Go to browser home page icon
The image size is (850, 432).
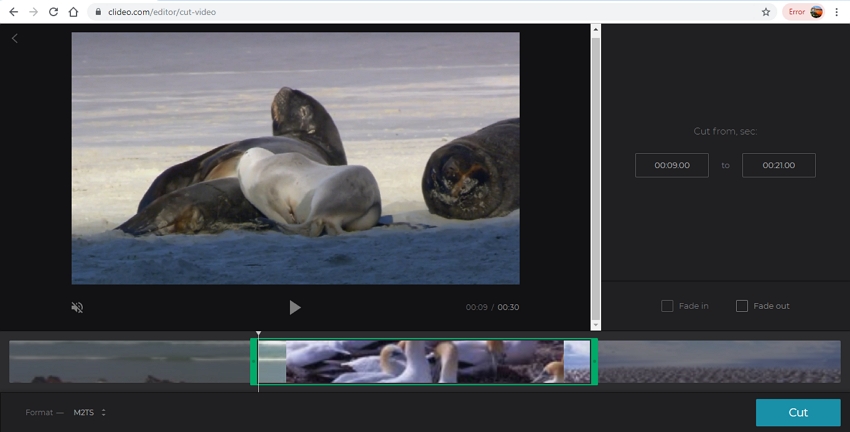(74, 12)
